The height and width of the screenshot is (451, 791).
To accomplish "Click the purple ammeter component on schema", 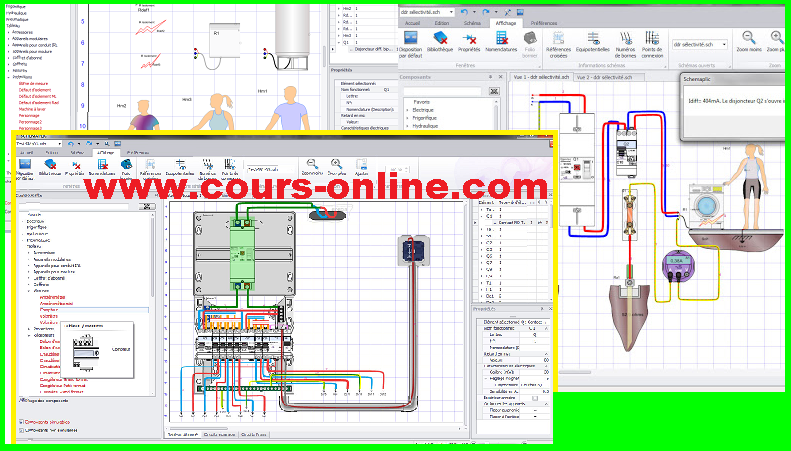I will pyautogui.click(x=677, y=265).
